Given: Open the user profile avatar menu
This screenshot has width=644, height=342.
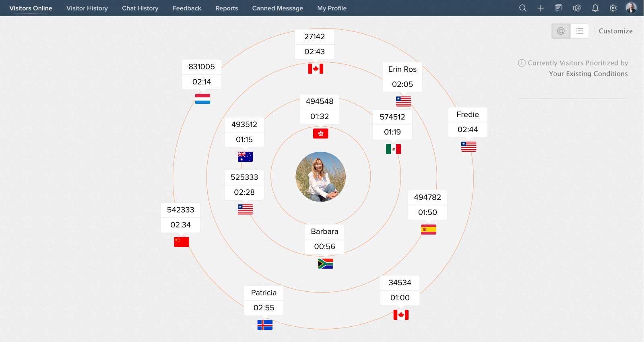Looking at the screenshot, I should click(631, 8).
